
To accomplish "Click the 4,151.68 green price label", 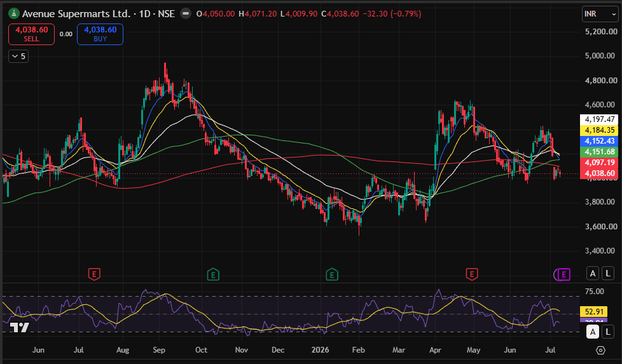I will pyautogui.click(x=599, y=152).
